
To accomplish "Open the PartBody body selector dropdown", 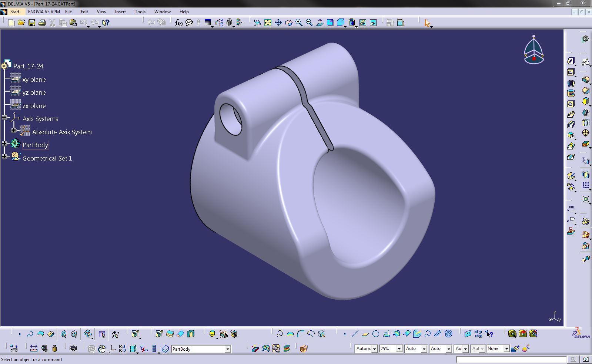I will [x=228, y=349].
